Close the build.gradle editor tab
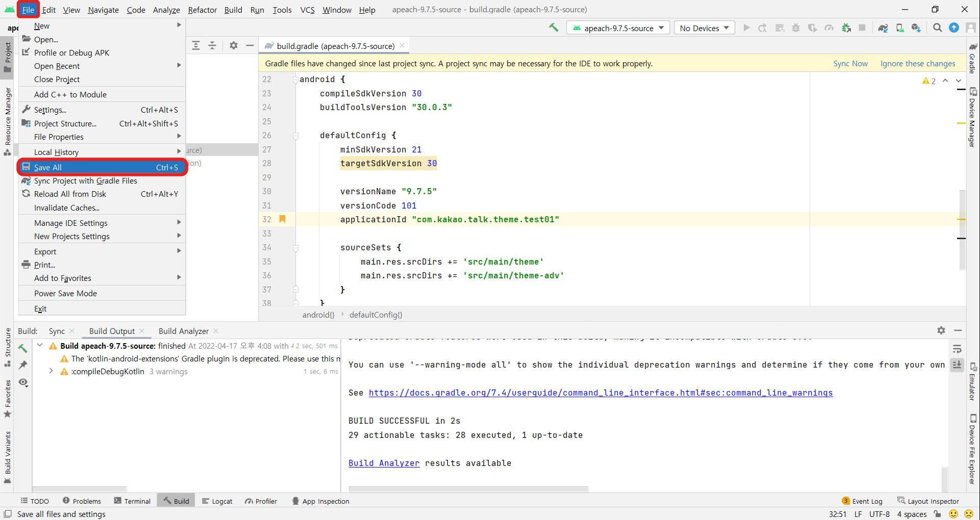Viewport: 980px width, 520px height. [402, 45]
